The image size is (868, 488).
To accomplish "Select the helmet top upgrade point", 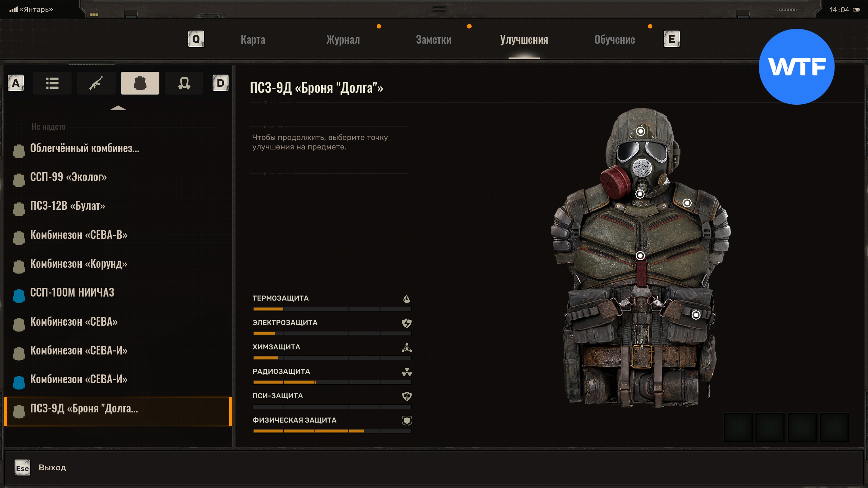I will coord(640,131).
